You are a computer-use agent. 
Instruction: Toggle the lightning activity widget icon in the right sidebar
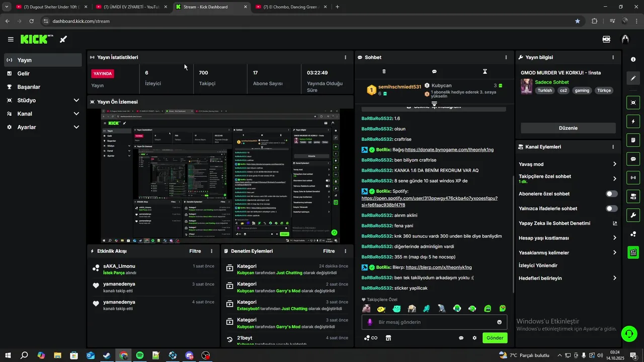coord(633,121)
